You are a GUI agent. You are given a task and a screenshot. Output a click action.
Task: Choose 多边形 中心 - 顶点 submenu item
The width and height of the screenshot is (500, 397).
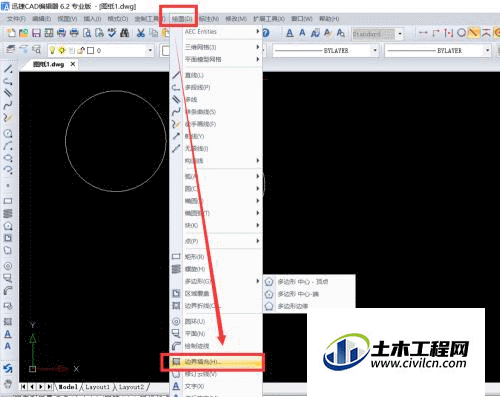tap(309, 282)
